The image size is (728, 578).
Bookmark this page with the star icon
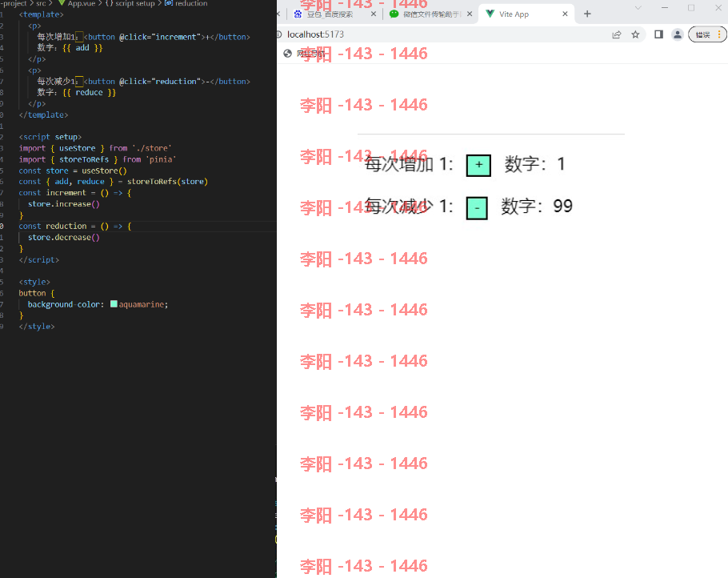635,34
